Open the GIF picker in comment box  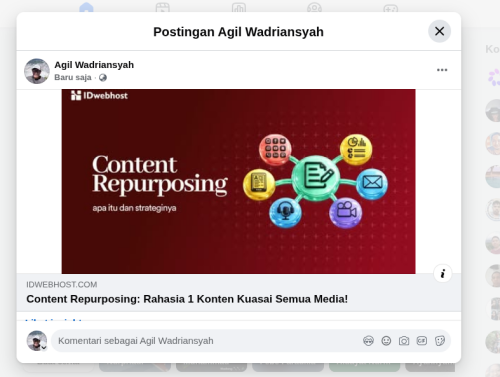pyautogui.click(x=422, y=341)
